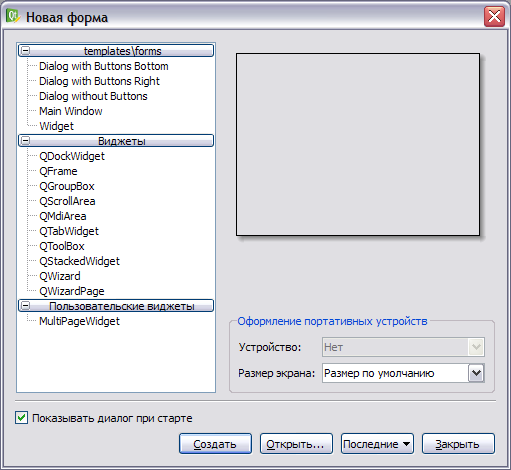Viewport: 511px width, 470px height.
Task: Choose the Main Window template
Action: coord(71,111)
